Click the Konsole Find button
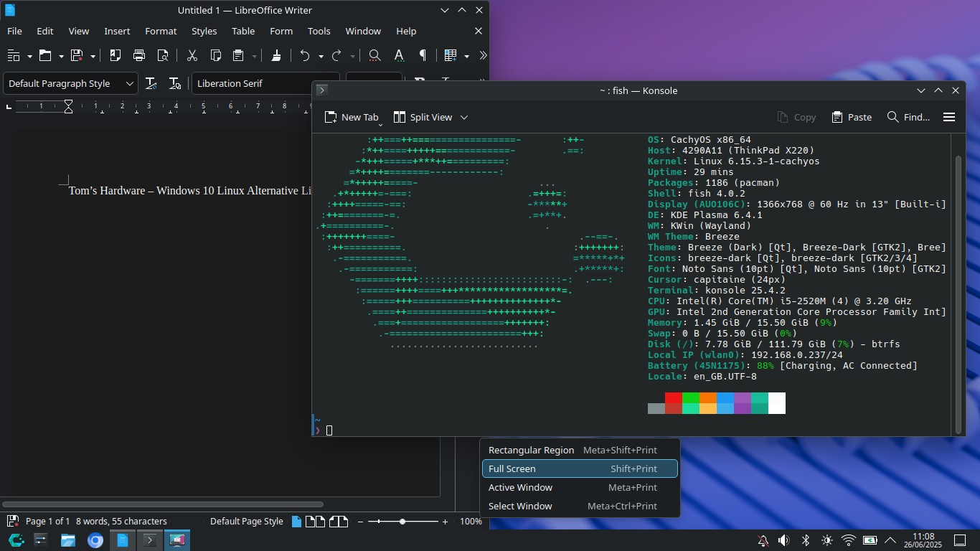The image size is (980, 551). click(908, 117)
